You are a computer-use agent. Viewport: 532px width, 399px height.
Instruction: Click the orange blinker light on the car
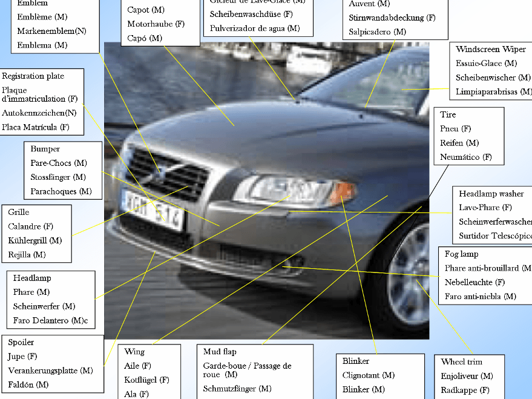coord(342,193)
